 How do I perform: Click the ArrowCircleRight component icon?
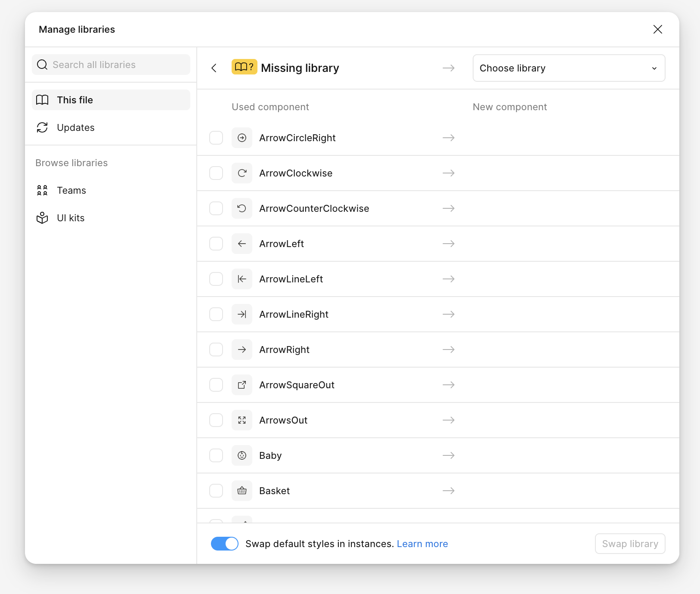click(x=242, y=138)
